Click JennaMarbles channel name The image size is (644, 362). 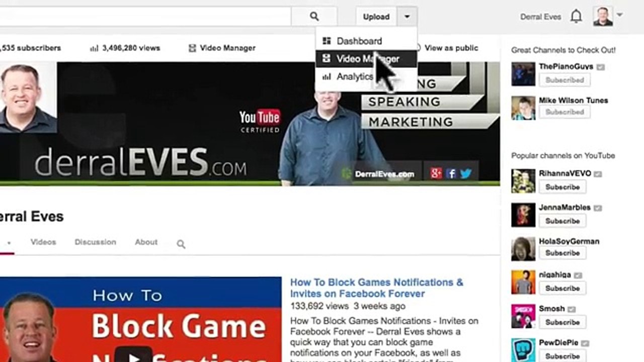coord(565,207)
